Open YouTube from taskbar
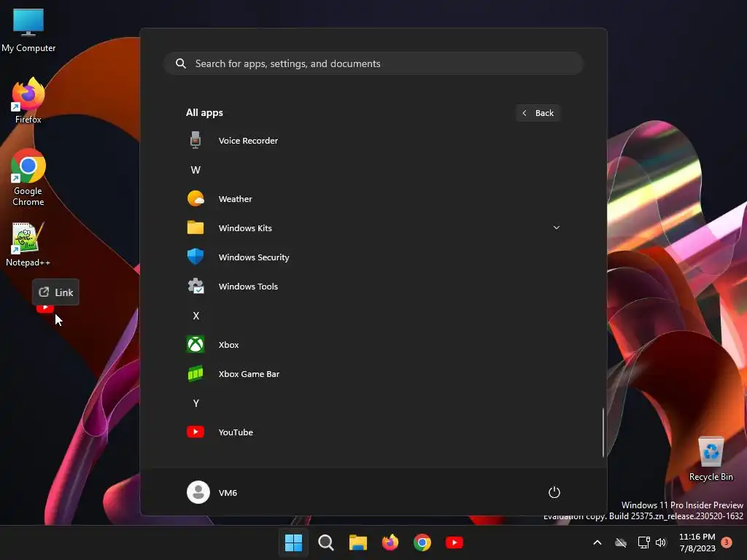The height and width of the screenshot is (560, 747). [x=454, y=542]
